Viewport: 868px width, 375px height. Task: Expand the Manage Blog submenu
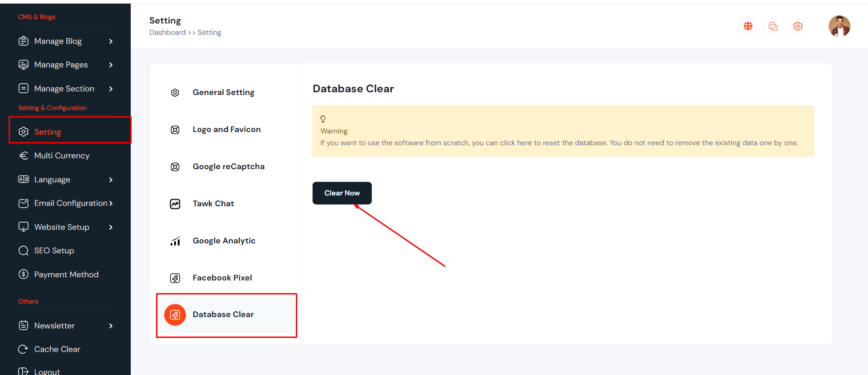pyautogui.click(x=111, y=41)
